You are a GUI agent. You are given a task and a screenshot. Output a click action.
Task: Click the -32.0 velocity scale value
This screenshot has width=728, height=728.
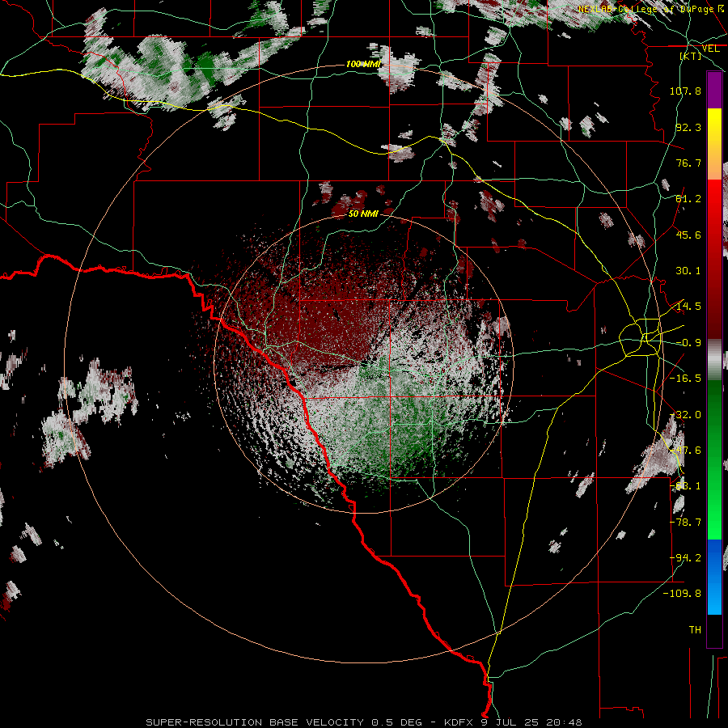coord(685,415)
